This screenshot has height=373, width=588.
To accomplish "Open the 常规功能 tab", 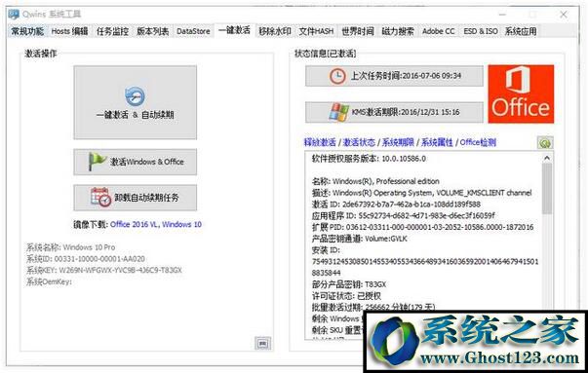I will (27, 31).
